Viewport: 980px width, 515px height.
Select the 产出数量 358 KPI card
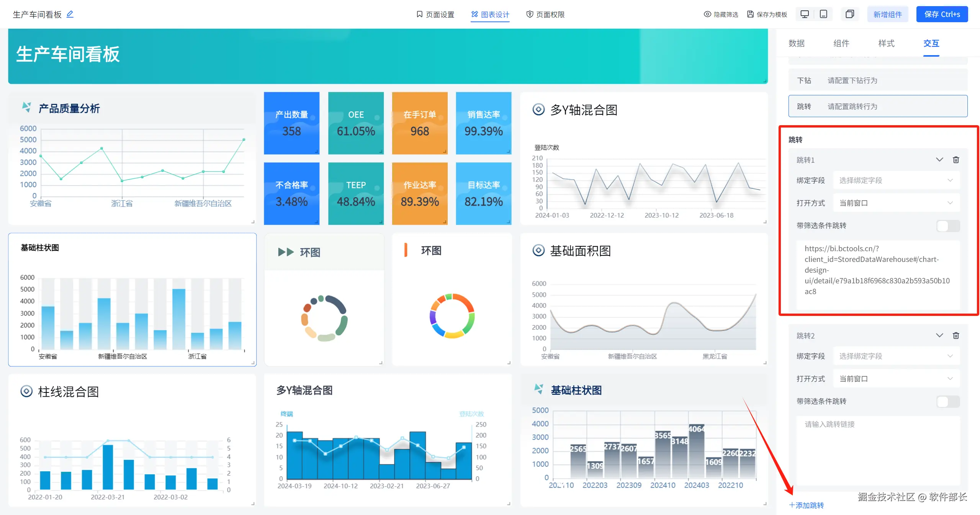291,123
